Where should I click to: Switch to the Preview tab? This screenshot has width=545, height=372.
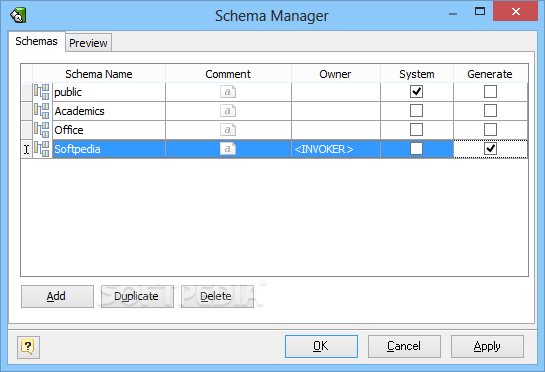coord(88,43)
